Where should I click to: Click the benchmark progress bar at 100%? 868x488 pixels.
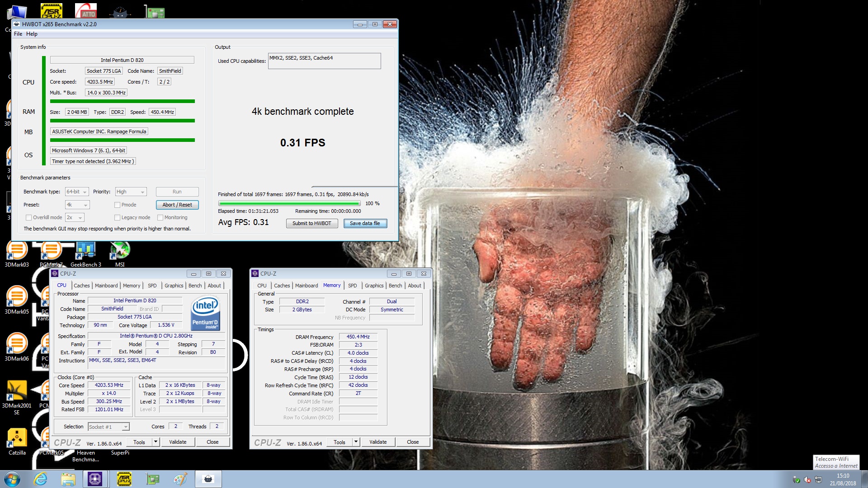289,203
